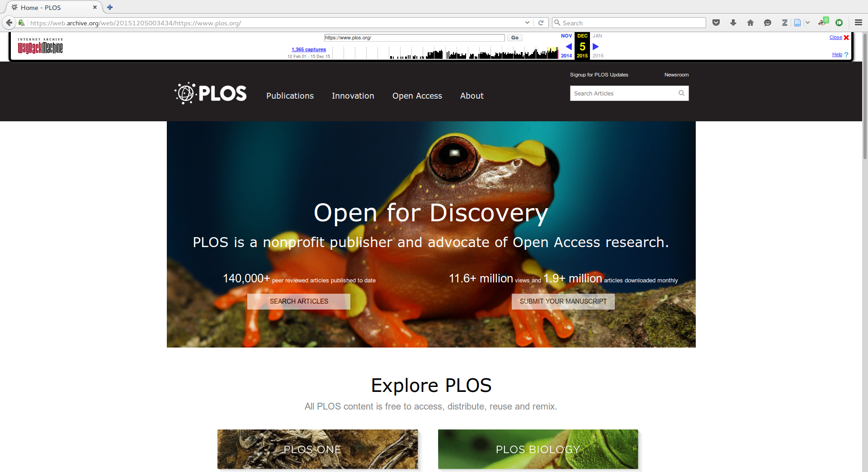Click the Wayback Go button
The width and height of the screenshot is (868, 472).
[514, 38]
